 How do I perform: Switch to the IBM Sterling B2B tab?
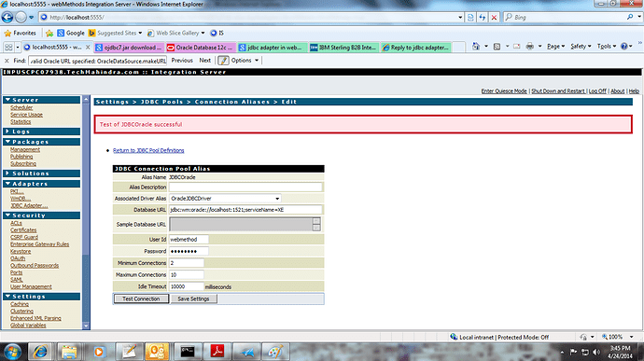point(343,48)
